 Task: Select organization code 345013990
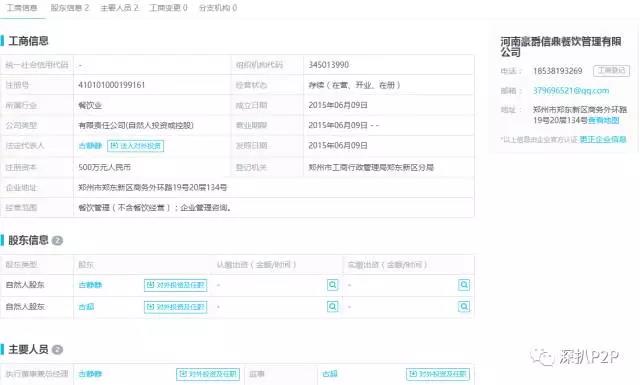[x=329, y=65]
